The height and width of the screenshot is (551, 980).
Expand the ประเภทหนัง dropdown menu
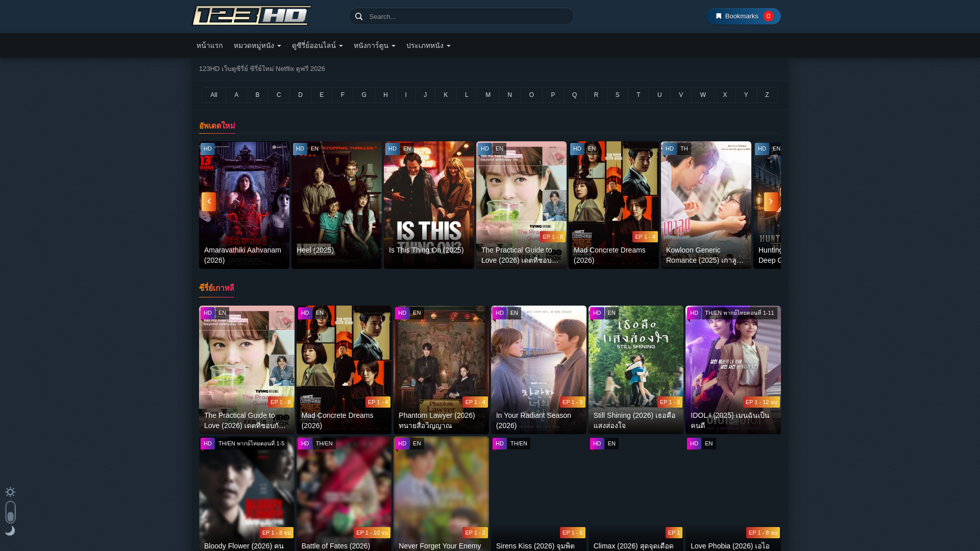428,45
